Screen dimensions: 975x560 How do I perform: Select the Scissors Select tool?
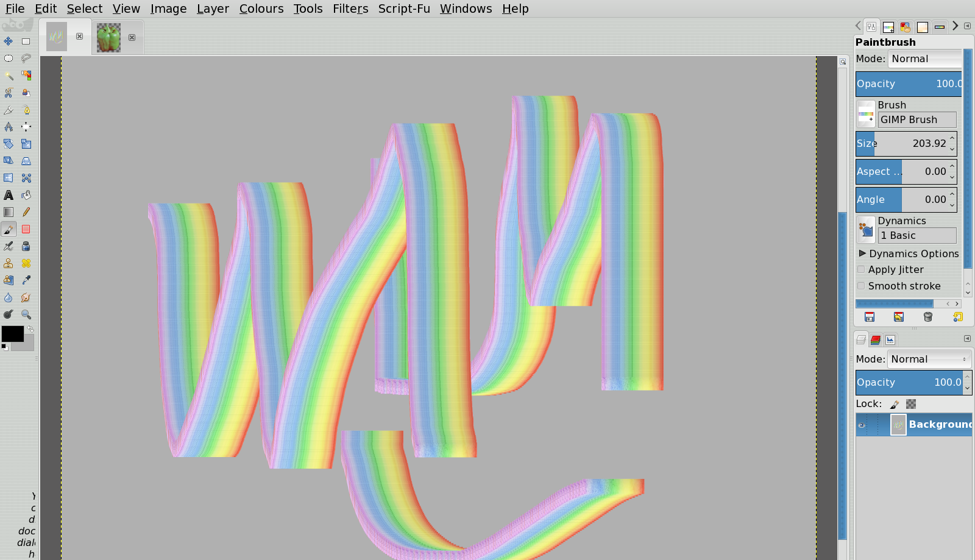(9, 93)
